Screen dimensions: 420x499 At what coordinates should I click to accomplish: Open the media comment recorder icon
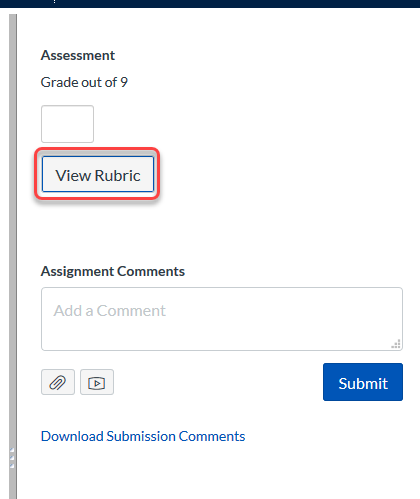coord(97,382)
